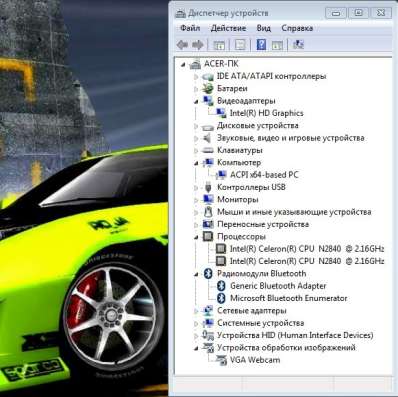Click the Back arrow toolbar icon

coord(182,44)
